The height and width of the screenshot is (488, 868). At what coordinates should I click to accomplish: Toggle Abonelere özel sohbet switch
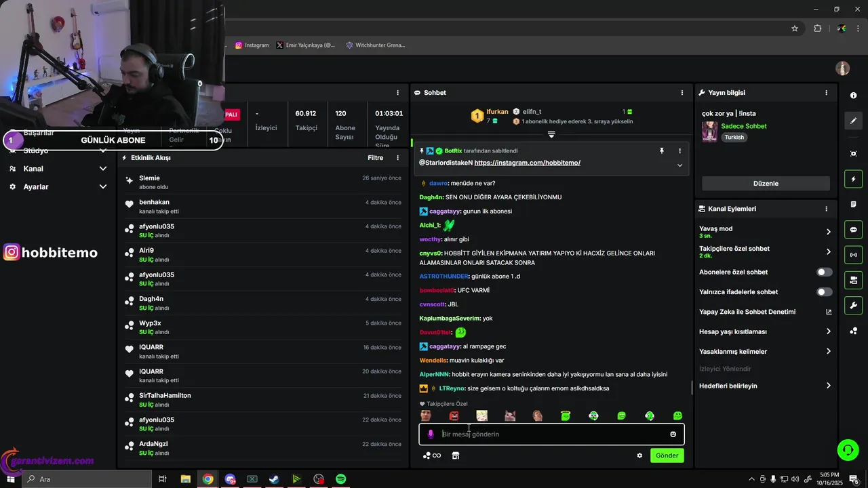[825, 272]
